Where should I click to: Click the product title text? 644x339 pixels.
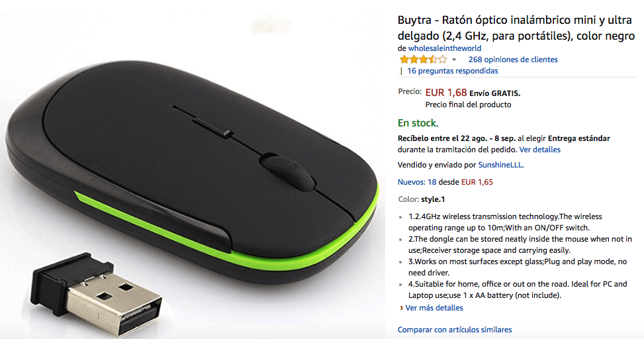tap(516, 28)
